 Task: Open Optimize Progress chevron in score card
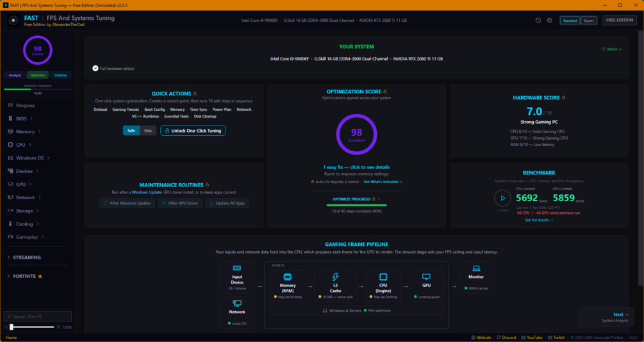click(x=379, y=199)
